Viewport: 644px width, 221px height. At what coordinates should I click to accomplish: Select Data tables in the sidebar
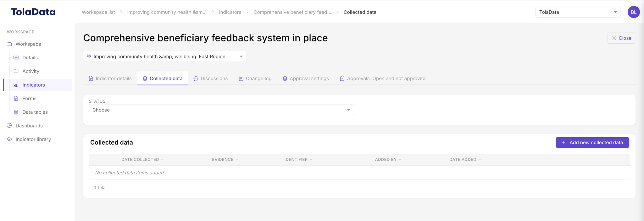click(x=35, y=112)
